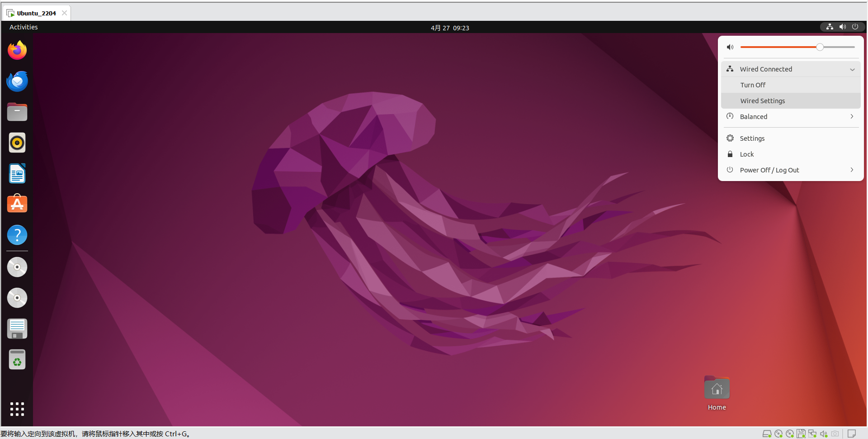The width and height of the screenshot is (868, 439).
Task: Click the network icon in top bar
Action: (830, 27)
